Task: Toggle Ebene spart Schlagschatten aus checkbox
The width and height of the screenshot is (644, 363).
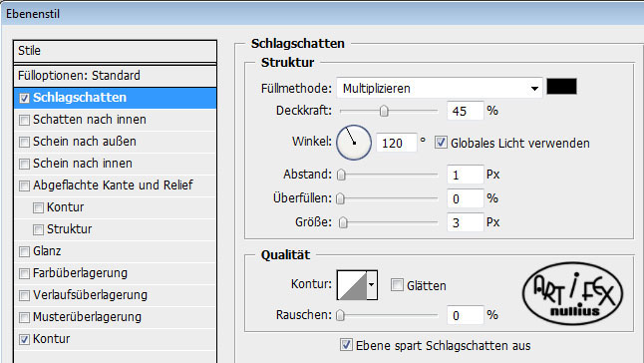Action: (x=346, y=344)
